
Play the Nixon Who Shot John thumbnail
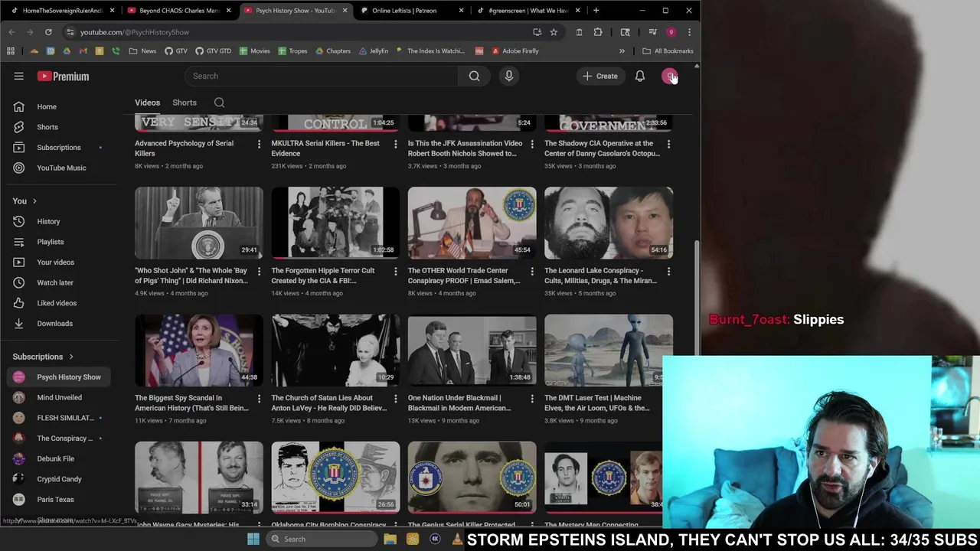(x=199, y=223)
